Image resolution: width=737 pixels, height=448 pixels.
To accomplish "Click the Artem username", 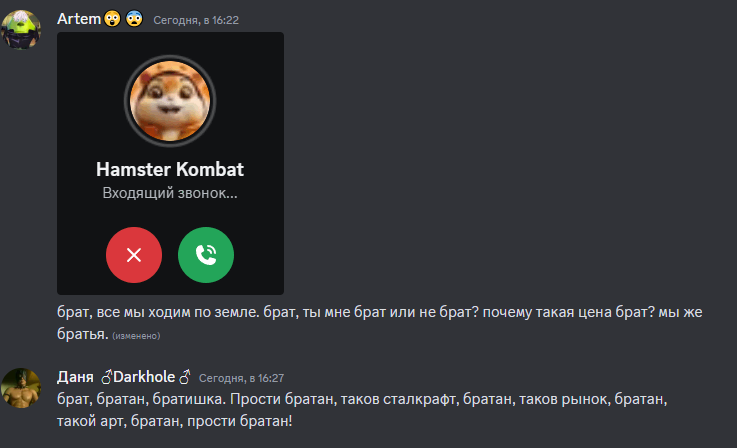I will coord(79,19).
